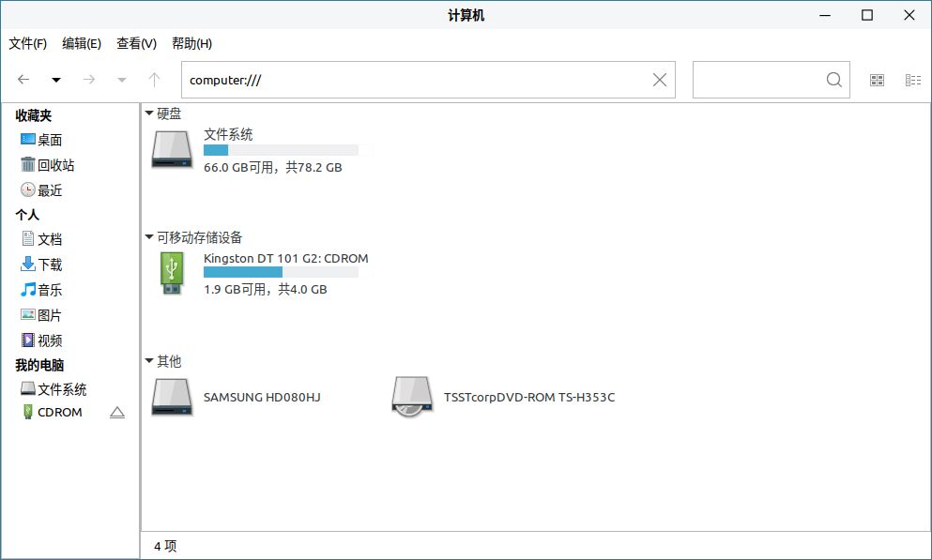This screenshot has height=560, width=932.
Task: Clear the address bar with the X icon
Action: [660, 80]
